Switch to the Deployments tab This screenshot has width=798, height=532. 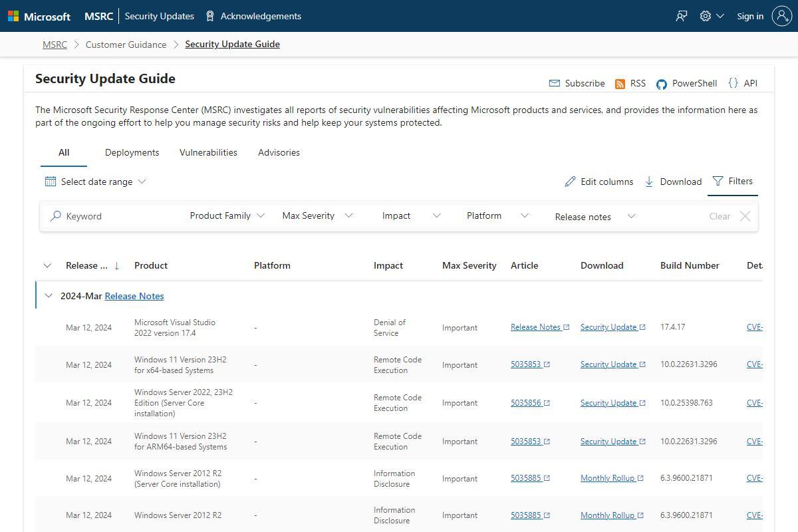click(132, 152)
